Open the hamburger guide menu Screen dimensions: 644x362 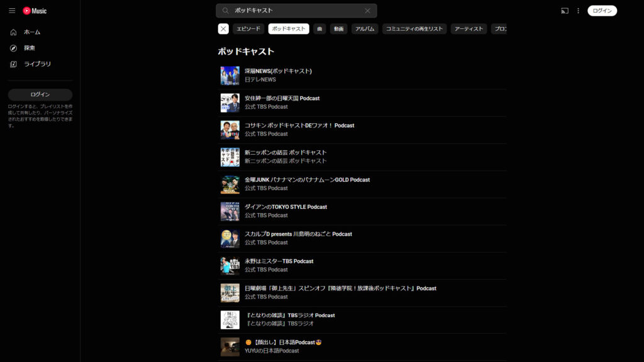[12, 11]
